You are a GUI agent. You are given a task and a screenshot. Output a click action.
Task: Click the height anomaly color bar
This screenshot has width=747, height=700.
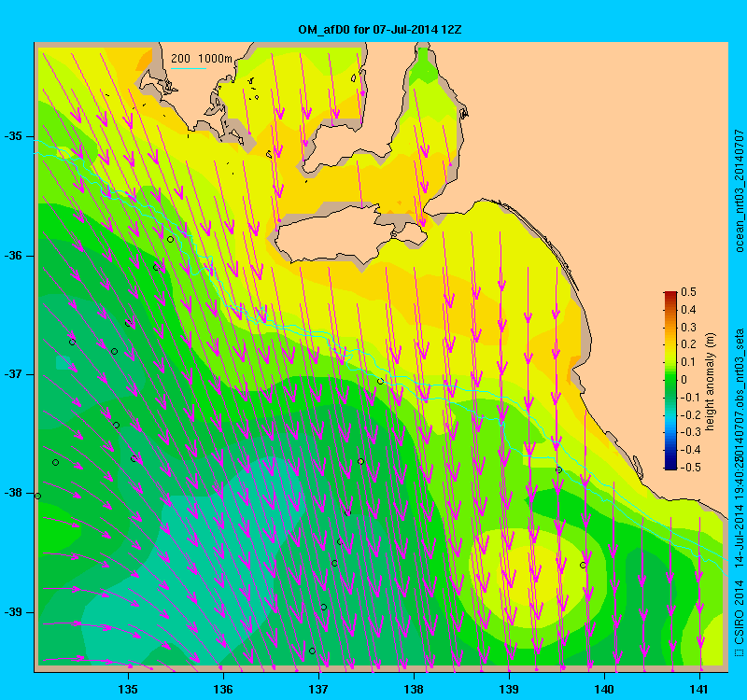(x=670, y=380)
